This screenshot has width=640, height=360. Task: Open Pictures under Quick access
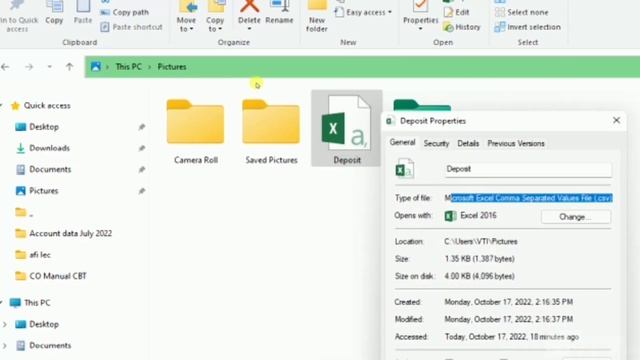tap(43, 191)
